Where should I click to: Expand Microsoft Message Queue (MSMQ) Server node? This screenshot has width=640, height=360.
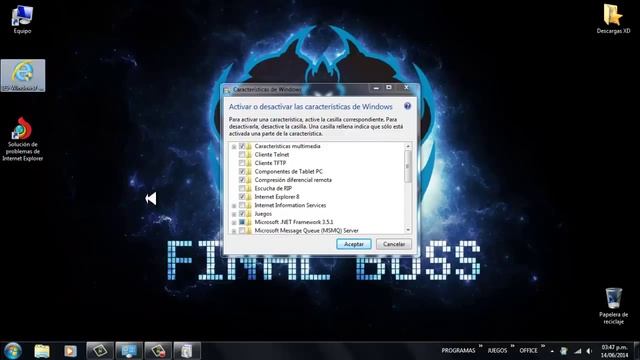(234, 231)
